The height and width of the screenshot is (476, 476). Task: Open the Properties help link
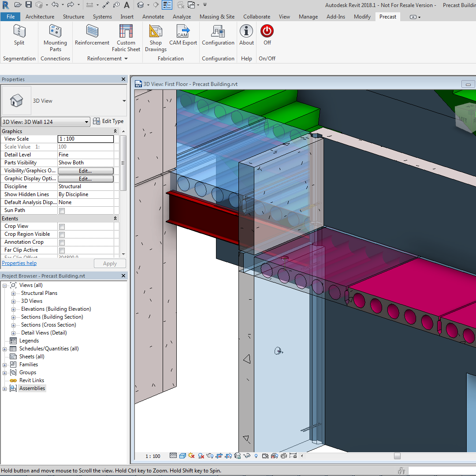[19, 263]
